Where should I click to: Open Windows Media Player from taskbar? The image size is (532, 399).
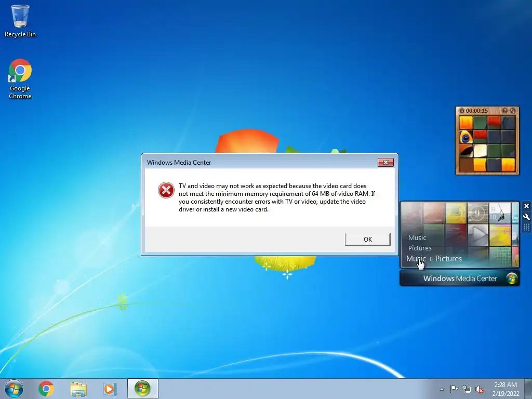click(x=110, y=389)
